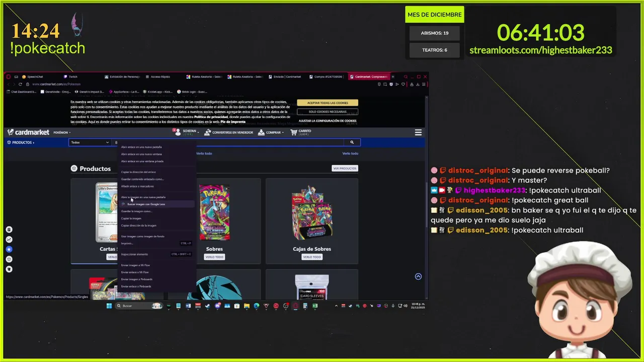
Task: Expand the PRODUCTOS navigation menu
Action: [x=21, y=142]
